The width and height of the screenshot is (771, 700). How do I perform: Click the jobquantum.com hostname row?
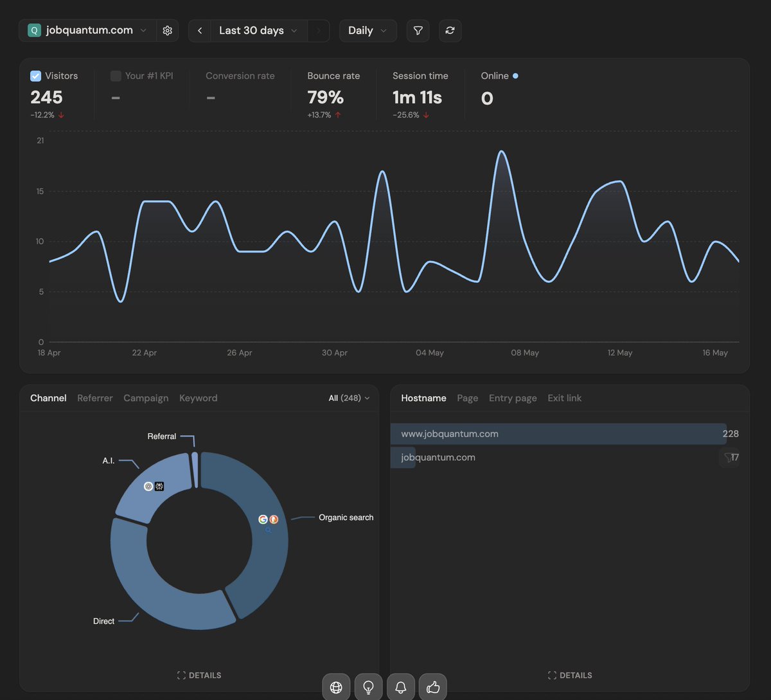570,458
